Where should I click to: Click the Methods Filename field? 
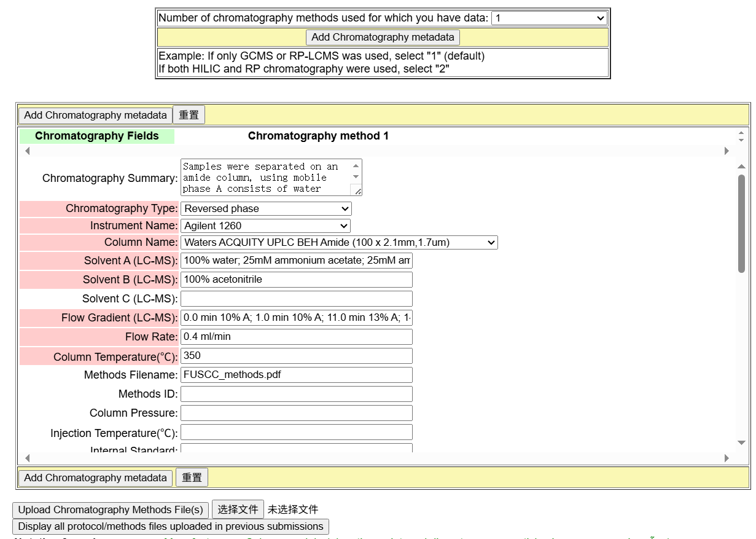[x=296, y=375]
